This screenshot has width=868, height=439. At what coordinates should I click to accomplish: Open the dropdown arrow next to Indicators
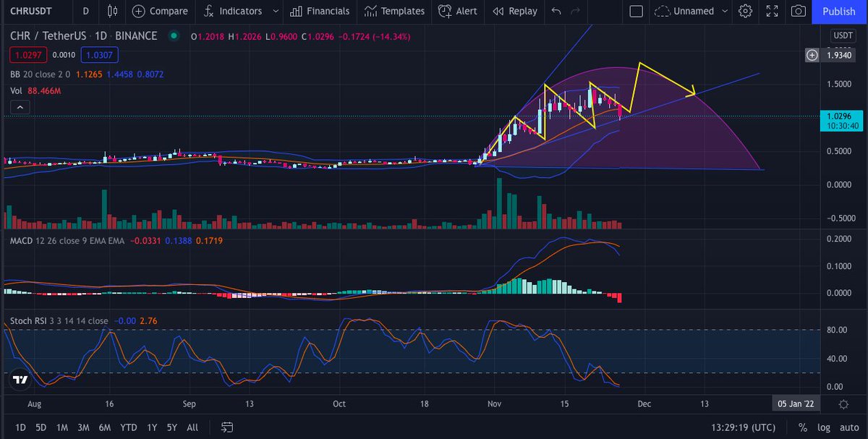[276, 11]
